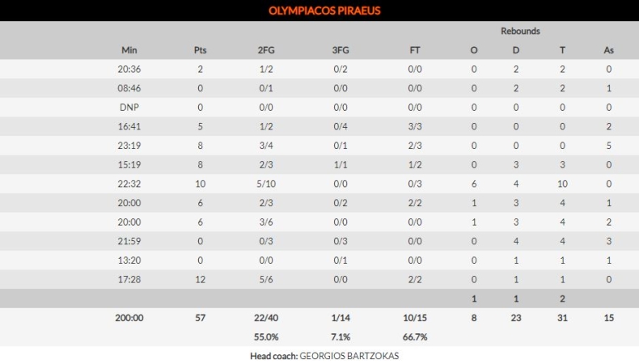Click the 2FG column header
This screenshot has height=364, width=639.
click(x=266, y=50)
